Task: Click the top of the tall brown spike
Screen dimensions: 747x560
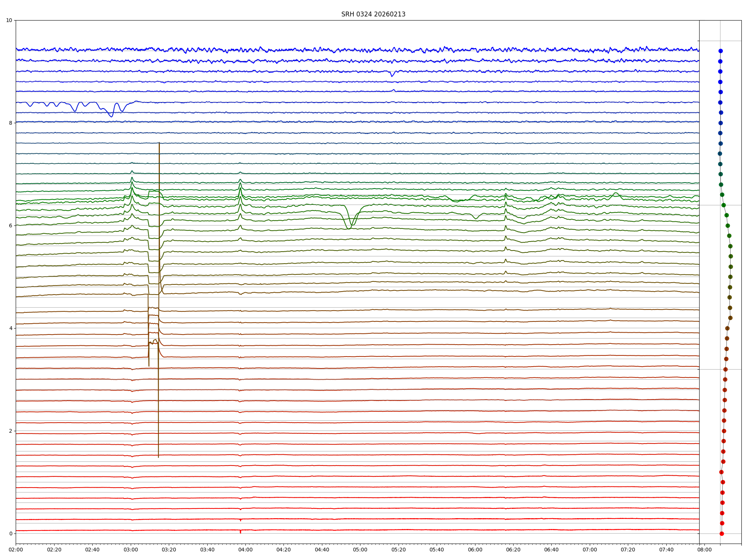Action: [x=159, y=143]
